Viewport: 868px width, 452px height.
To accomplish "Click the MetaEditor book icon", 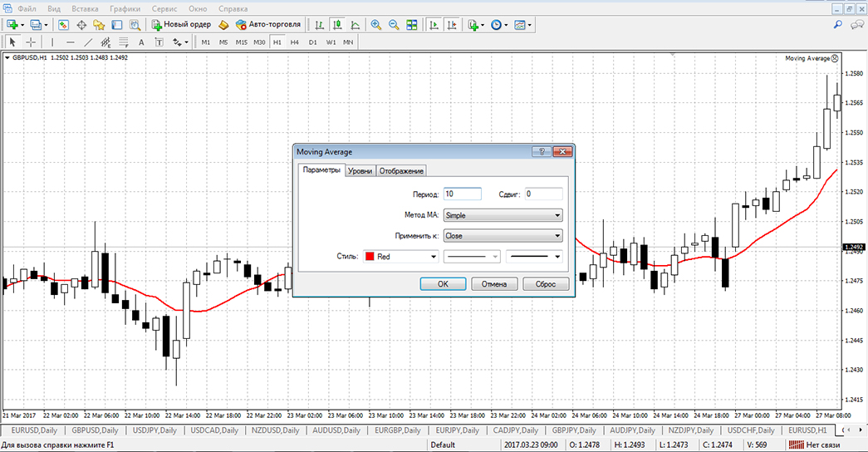I will click(x=223, y=24).
